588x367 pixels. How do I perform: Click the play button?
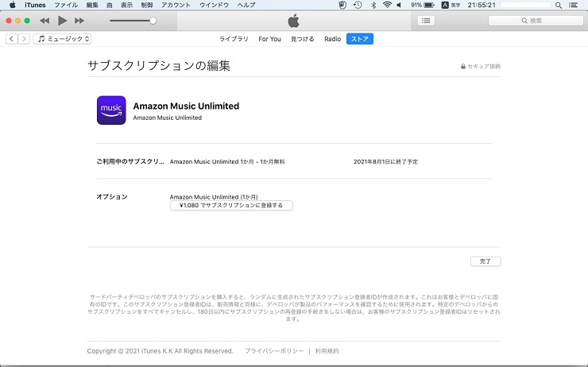point(62,21)
